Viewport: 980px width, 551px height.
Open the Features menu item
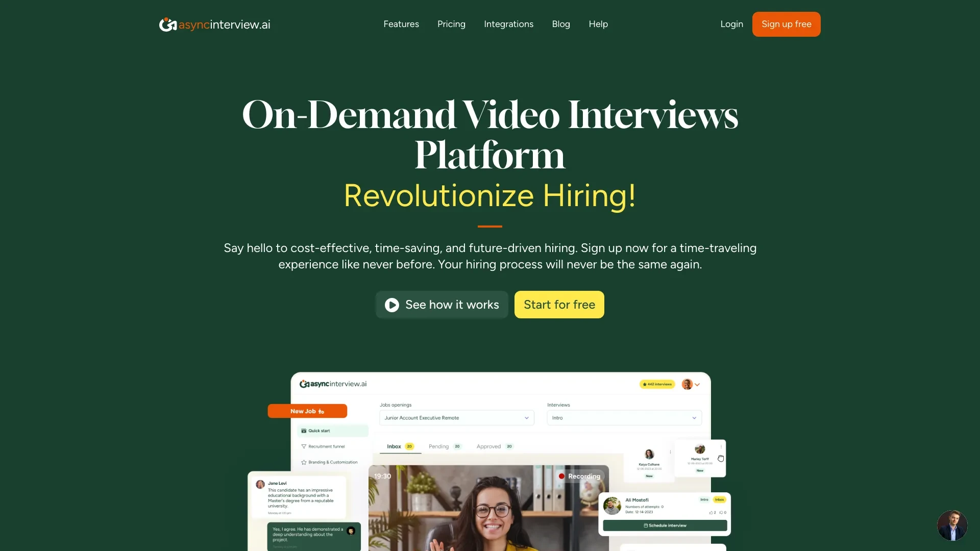click(x=401, y=24)
